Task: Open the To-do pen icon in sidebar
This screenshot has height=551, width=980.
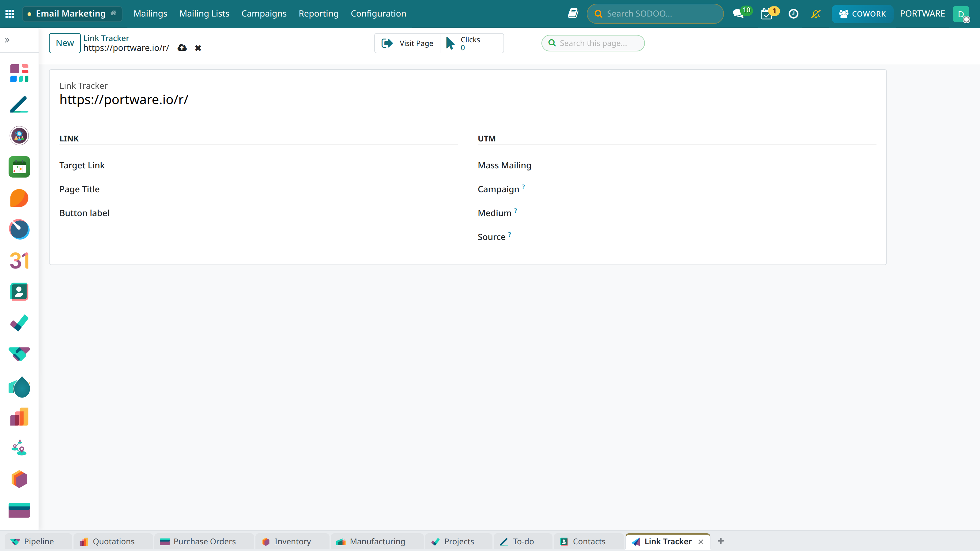Action: click(x=19, y=105)
